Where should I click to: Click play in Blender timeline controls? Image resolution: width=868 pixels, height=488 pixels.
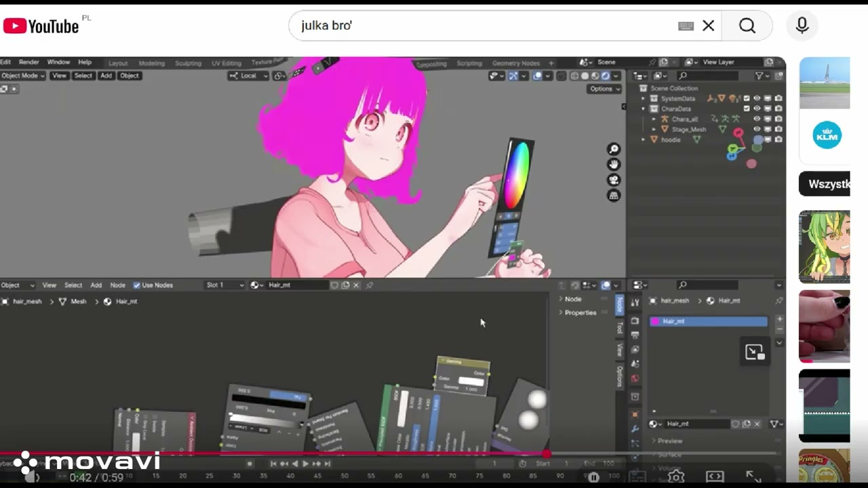305,464
